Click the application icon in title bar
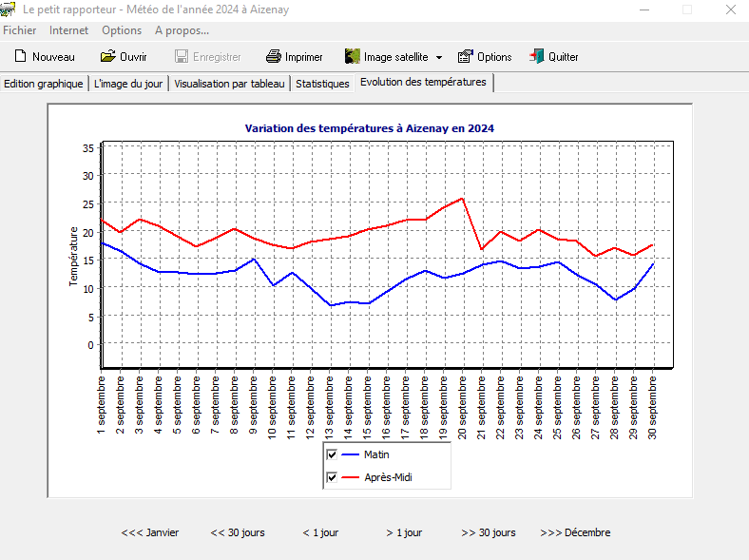This screenshot has height=560, width=749. (8, 10)
